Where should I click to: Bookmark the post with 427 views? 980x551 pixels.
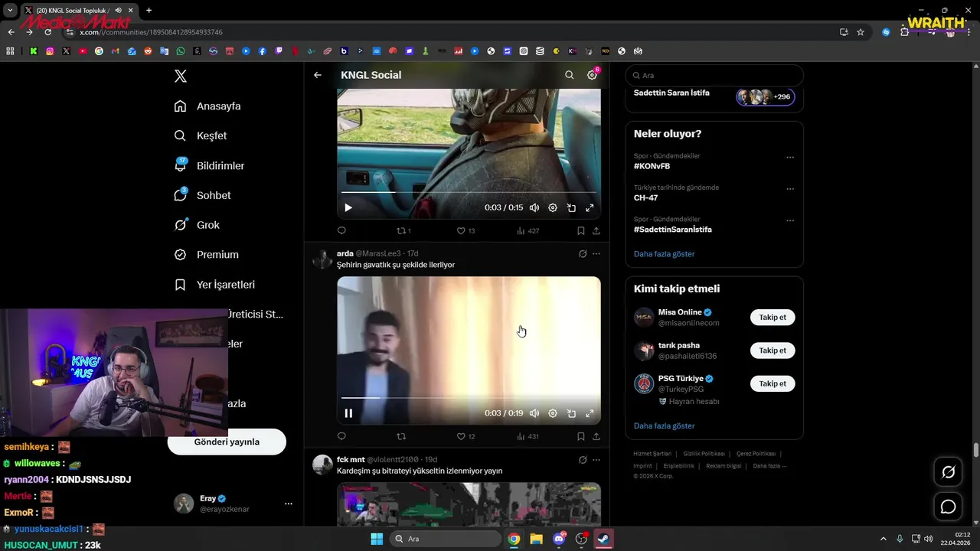(x=581, y=230)
